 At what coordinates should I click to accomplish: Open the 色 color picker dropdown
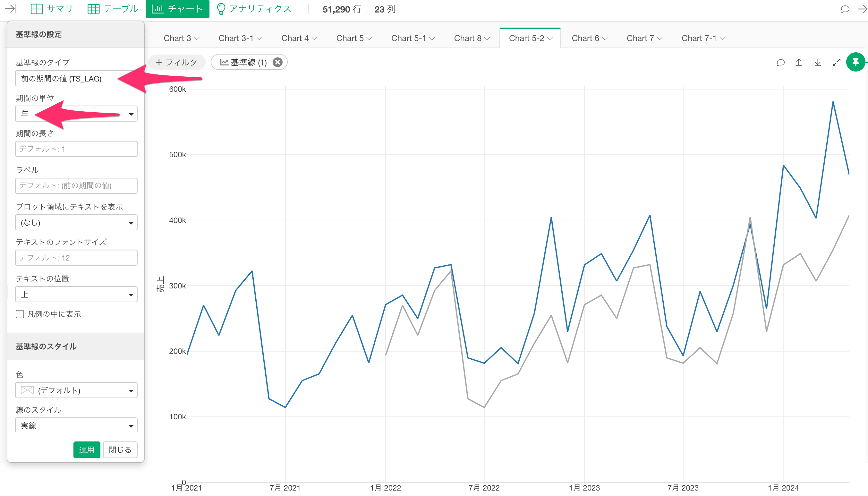(76, 390)
